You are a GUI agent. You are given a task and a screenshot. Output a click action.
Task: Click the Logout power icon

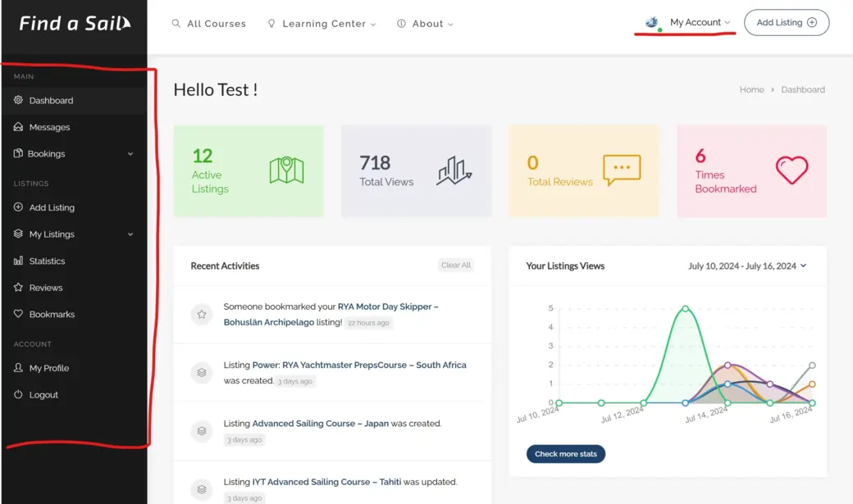click(19, 395)
